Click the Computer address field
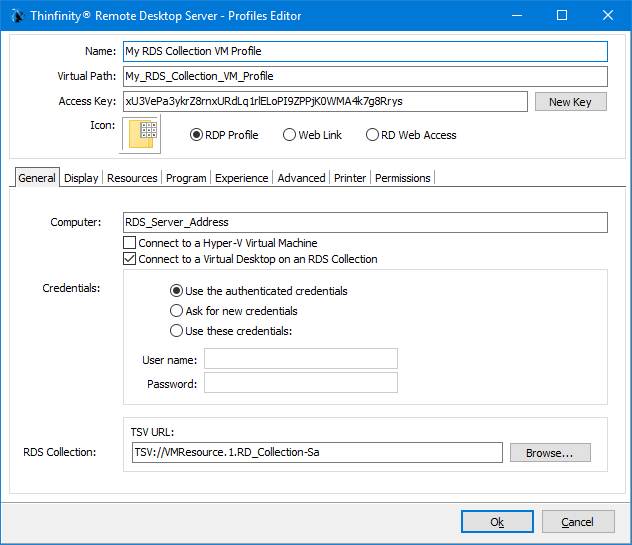632x545 pixels. click(365, 222)
